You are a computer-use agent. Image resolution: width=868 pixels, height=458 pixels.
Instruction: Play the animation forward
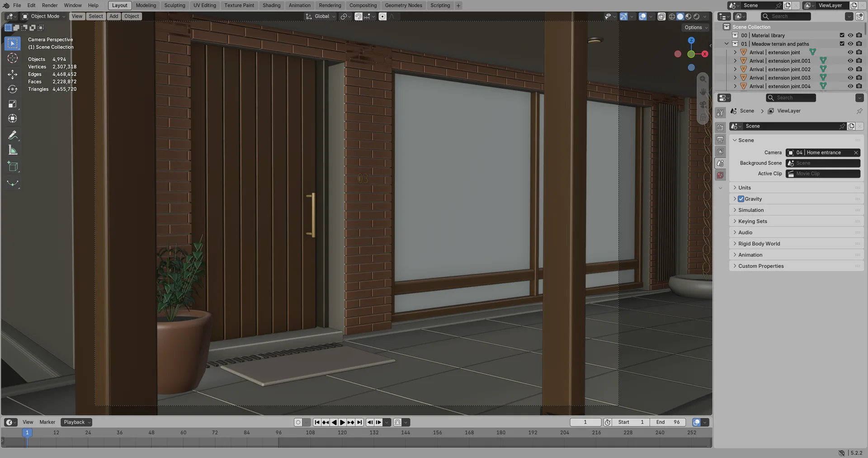[342, 422]
